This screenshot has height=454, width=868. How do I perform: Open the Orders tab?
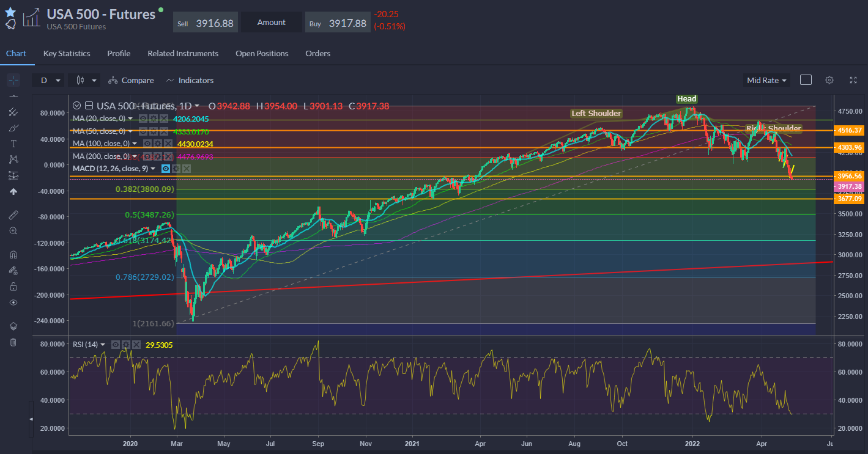318,53
